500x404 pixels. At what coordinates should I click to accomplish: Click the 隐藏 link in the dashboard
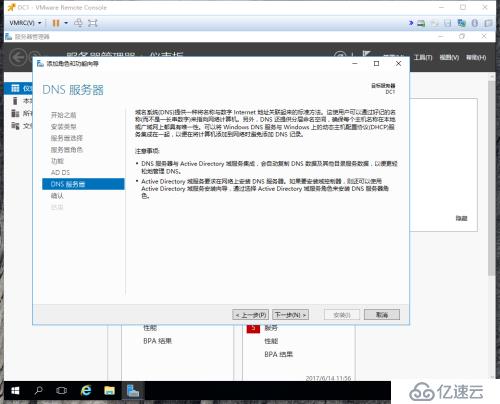coord(461,218)
